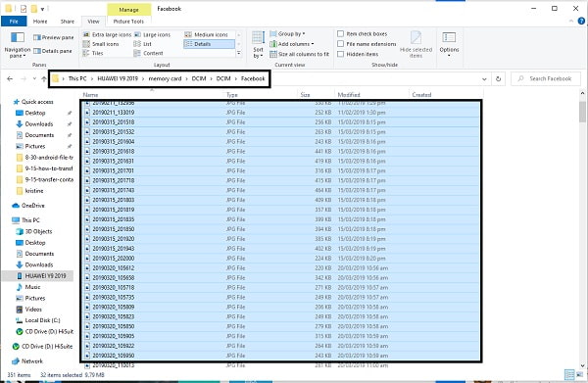Open the Group by dropdown
588x383 pixels.
click(x=287, y=34)
